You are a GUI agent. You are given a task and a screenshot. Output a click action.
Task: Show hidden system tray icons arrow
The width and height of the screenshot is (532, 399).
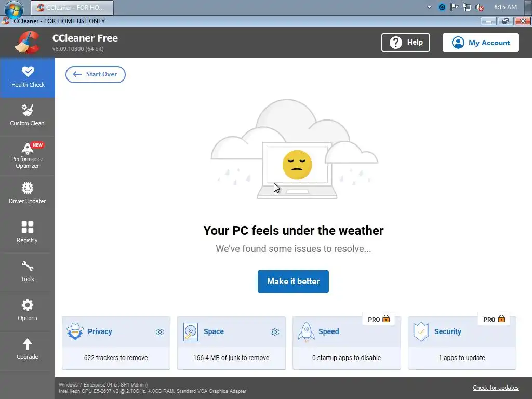click(x=429, y=7)
